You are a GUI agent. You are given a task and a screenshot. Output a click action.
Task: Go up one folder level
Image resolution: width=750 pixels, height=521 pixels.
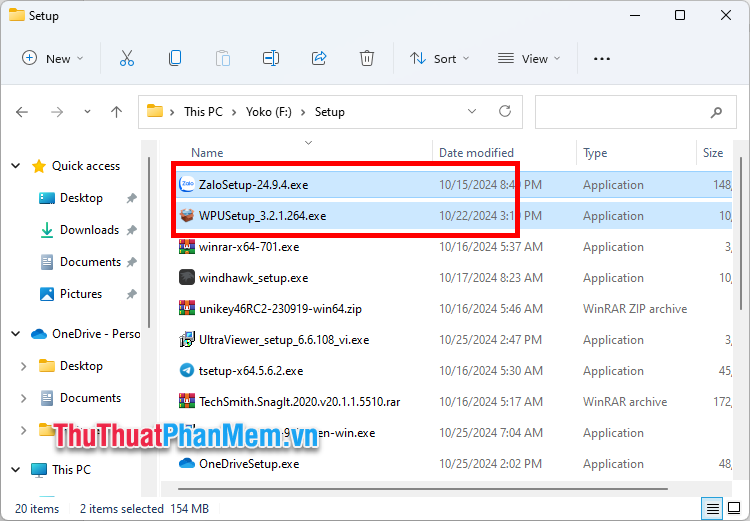coord(116,112)
